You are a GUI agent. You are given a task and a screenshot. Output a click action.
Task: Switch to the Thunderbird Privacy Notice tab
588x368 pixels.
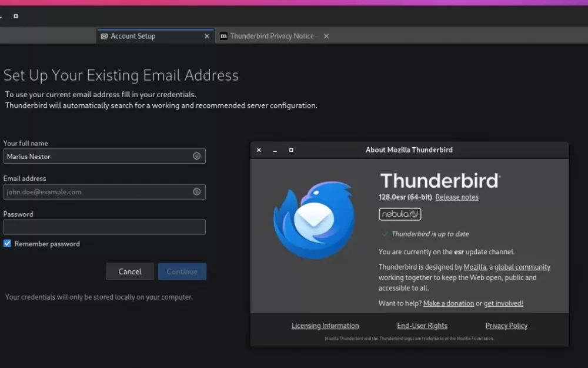coord(270,36)
